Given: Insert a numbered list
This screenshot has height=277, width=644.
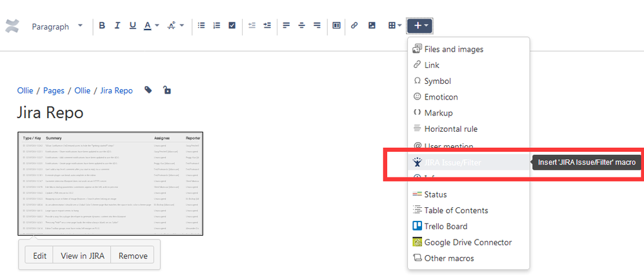Looking at the screenshot, I should point(216,25).
